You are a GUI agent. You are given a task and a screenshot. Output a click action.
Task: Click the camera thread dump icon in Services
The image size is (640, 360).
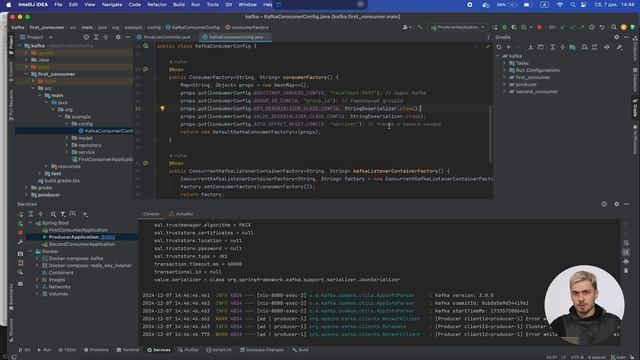[20, 253]
